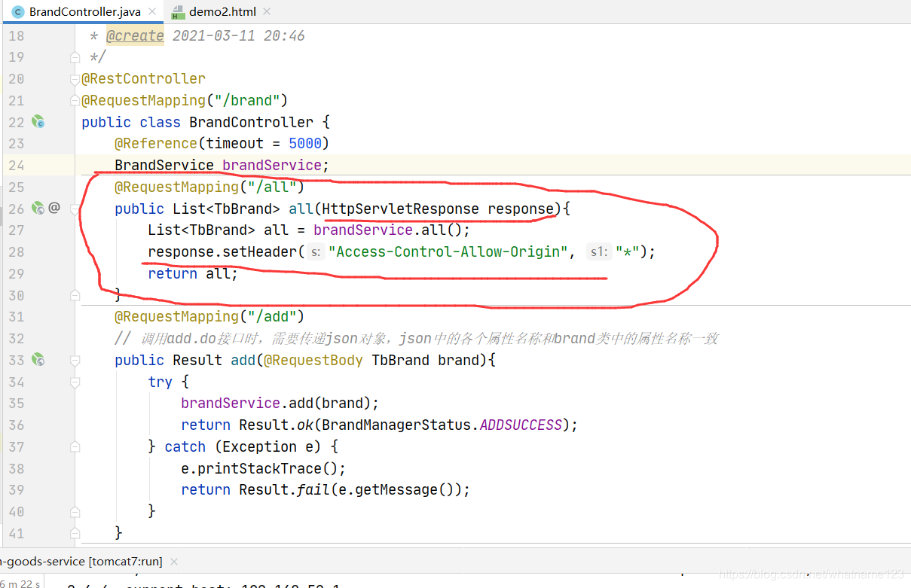Click brandService.all() call on line 27
This screenshot has height=588, width=911.
[x=392, y=230]
